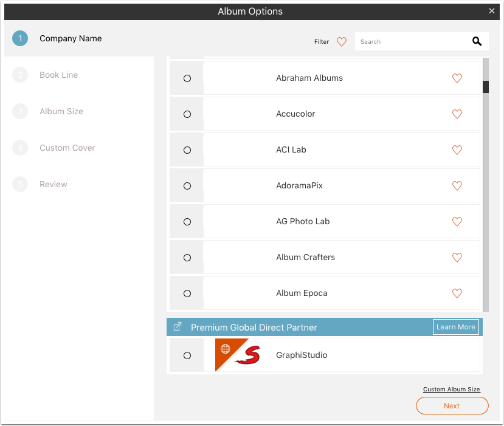Open the Book Line step
This screenshot has width=504, height=426.
tap(58, 75)
